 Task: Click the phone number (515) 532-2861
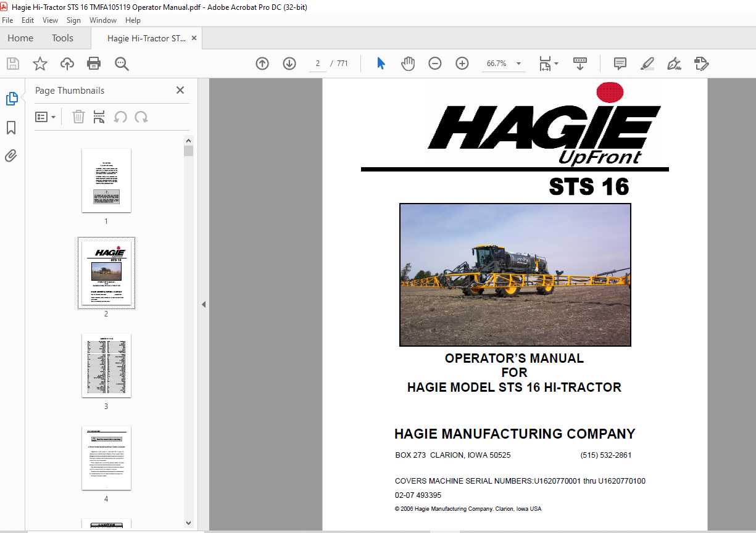pyautogui.click(x=605, y=455)
